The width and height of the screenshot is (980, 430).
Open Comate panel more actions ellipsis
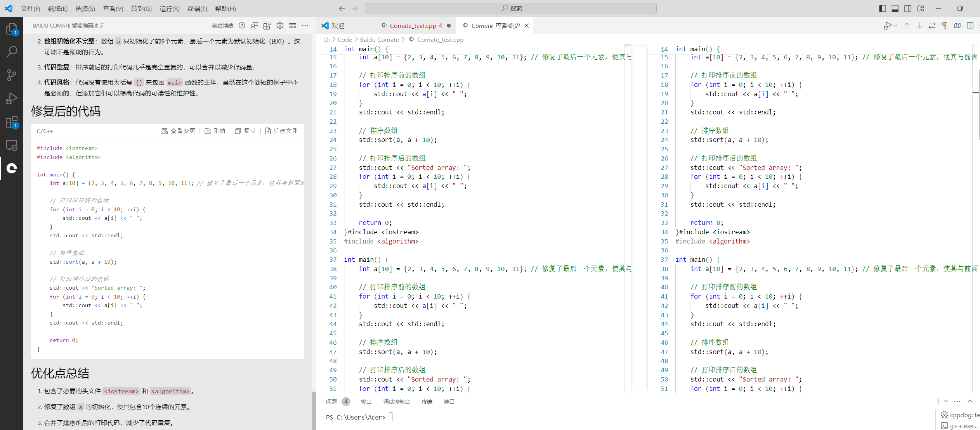click(x=305, y=26)
